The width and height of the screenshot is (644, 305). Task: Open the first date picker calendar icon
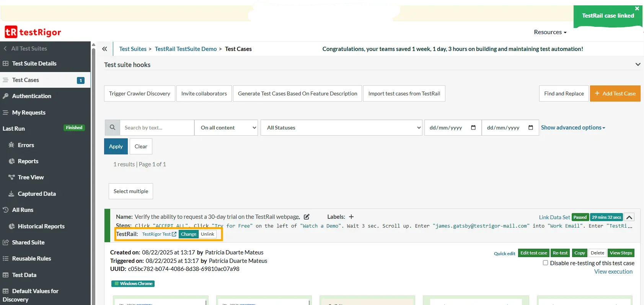473,128
